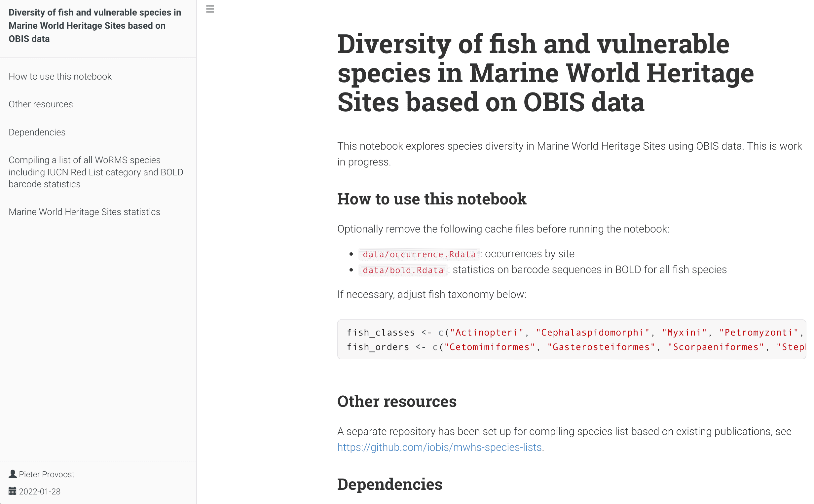
Task: Select the inline code data/bold.Rdata
Action: click(x=403, y=270)
